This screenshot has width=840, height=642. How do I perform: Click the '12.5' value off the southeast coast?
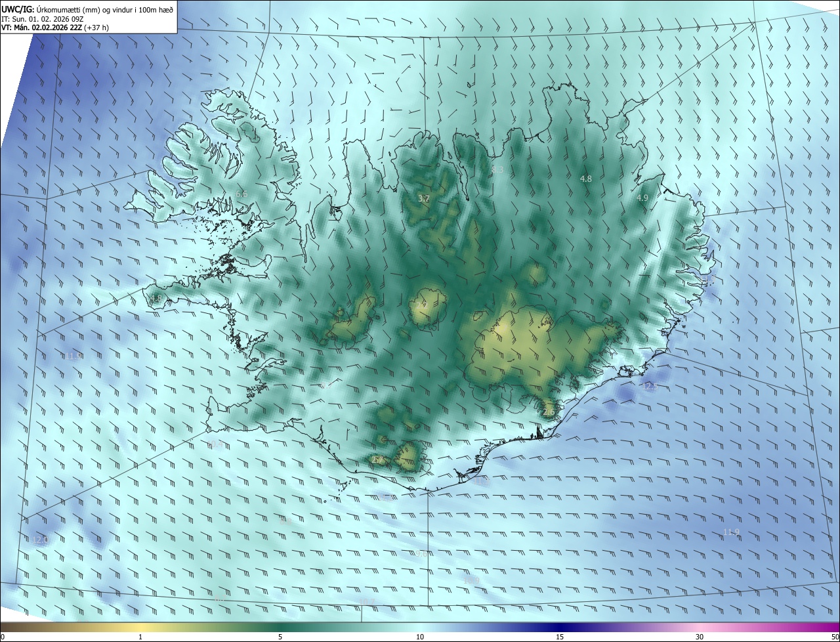click(x=649, y=387)
